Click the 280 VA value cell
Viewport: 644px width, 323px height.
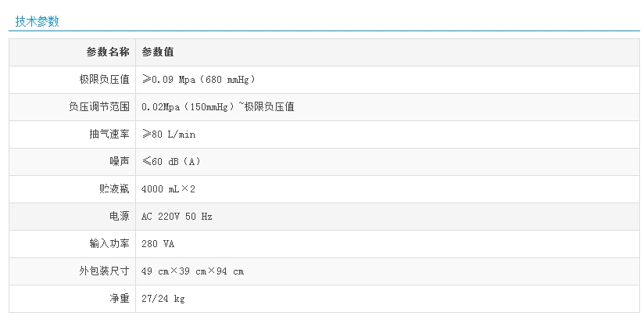(158, 244)
